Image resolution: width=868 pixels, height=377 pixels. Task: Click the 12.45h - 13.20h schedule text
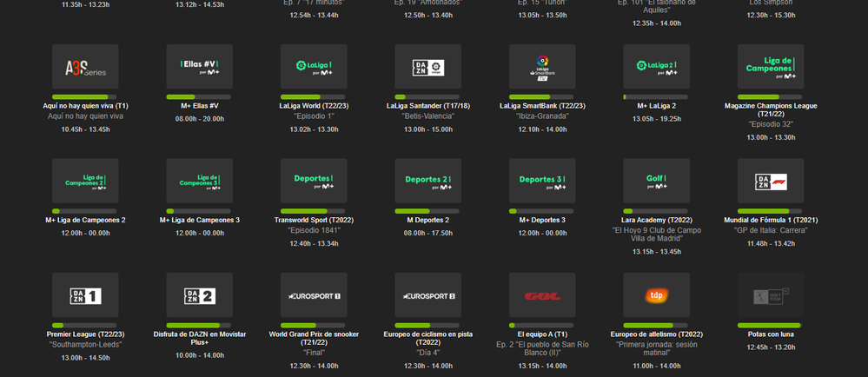point(771,347)
